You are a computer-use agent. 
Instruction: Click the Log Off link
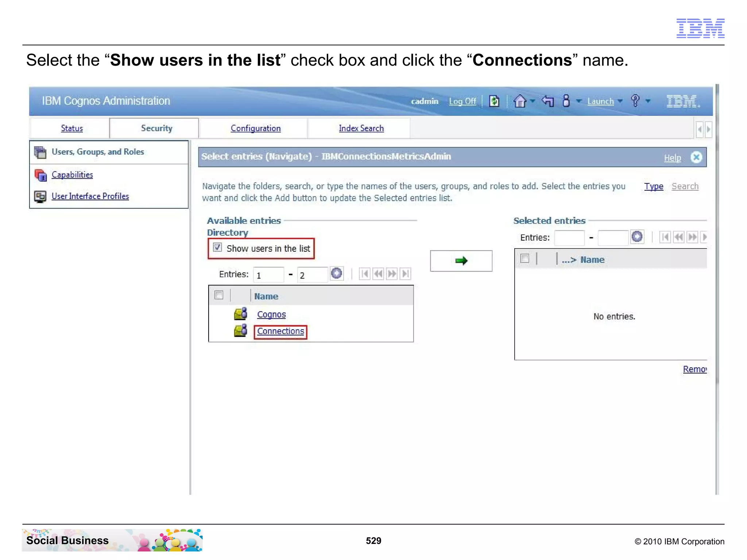click(462, 101)
